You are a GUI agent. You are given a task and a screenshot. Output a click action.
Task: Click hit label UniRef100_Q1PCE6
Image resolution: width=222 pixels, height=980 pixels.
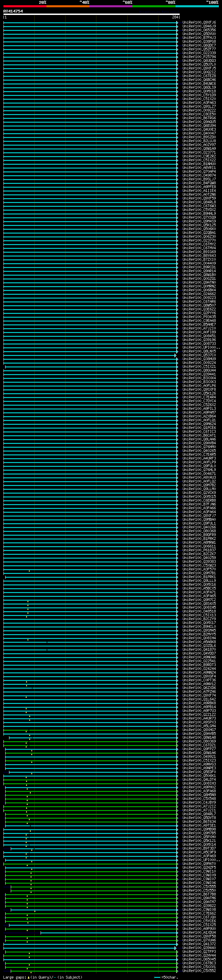[199, 428]
